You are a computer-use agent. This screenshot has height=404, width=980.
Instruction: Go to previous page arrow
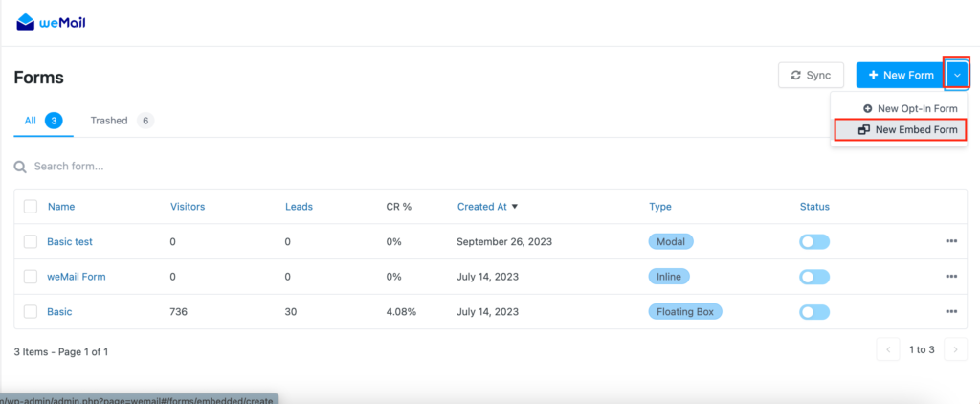(x=888, y=349)
